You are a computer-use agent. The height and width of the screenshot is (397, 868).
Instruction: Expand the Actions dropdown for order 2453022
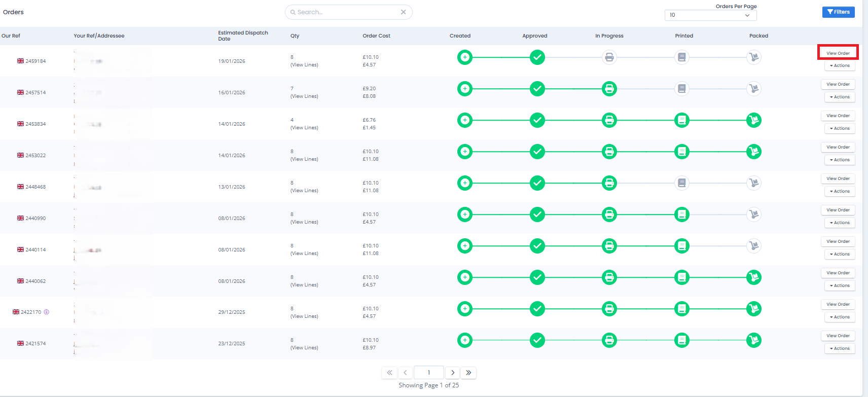(x=840, y=160)
